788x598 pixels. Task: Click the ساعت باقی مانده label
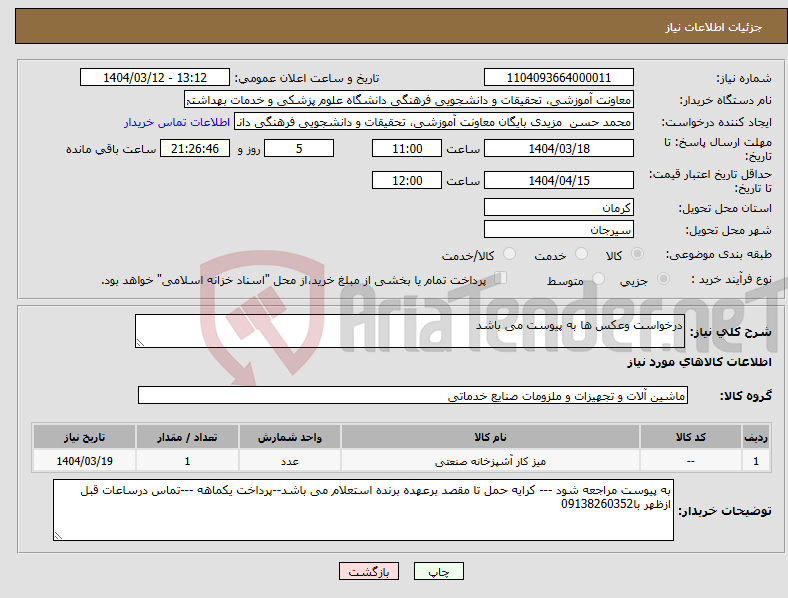coord(111,149)
